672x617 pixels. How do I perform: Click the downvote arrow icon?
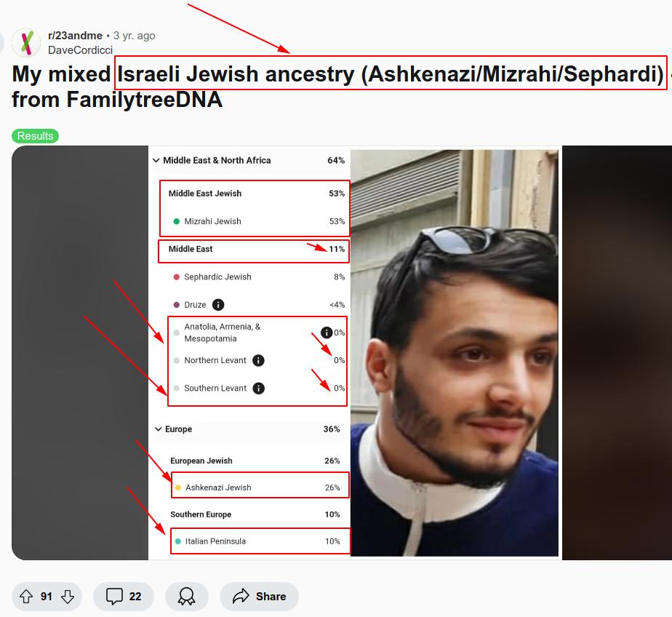(x=68, y=597)
